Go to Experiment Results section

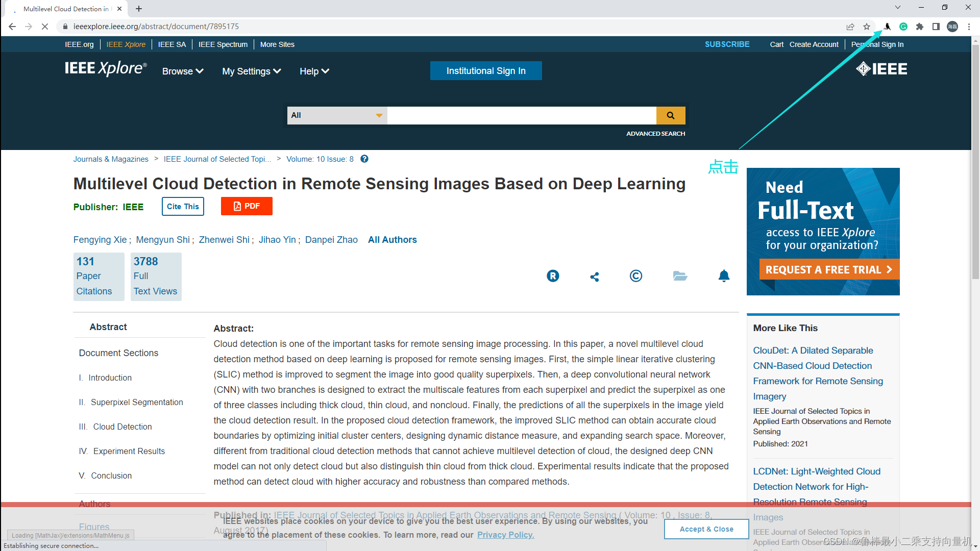point(122,451)
